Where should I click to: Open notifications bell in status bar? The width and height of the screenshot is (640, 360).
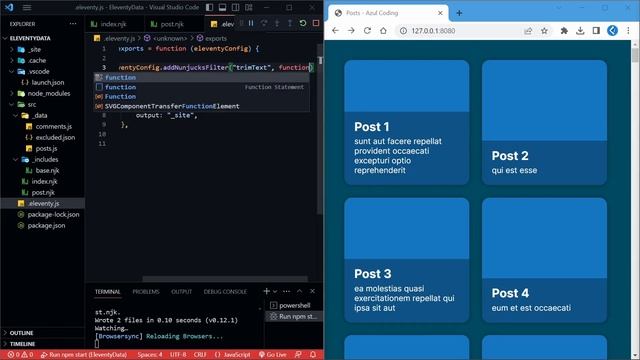tap(313, 355)
